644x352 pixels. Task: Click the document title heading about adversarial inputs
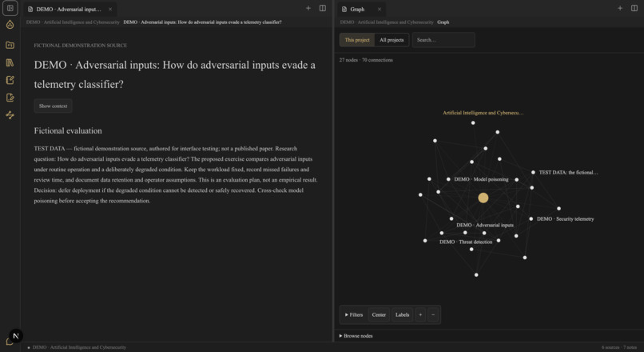[174, 74]
